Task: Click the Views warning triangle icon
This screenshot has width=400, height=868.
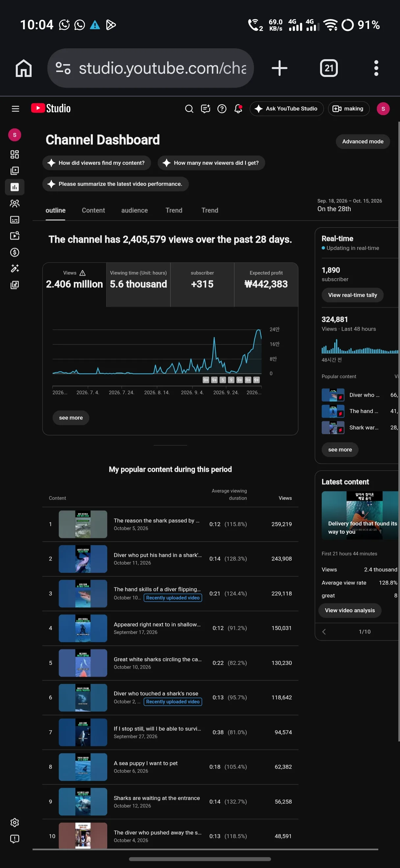Action: 83,273
